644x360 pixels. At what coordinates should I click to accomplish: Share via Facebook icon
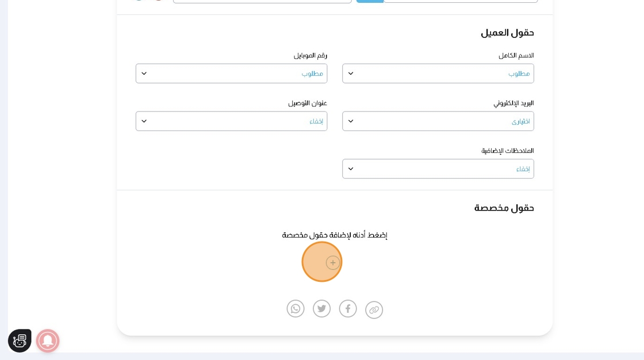[348, 309]
